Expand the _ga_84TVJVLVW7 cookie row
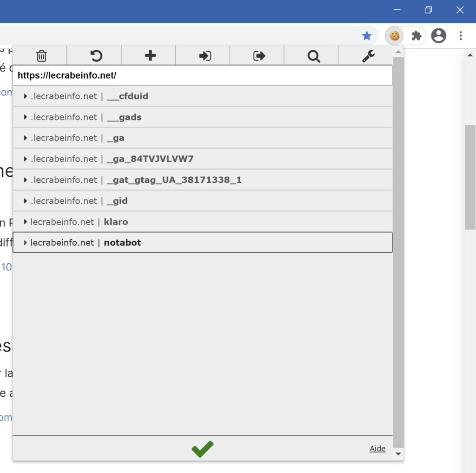This screenshot has height=473, width=476. pyautogui.click(x=203, y=159)
